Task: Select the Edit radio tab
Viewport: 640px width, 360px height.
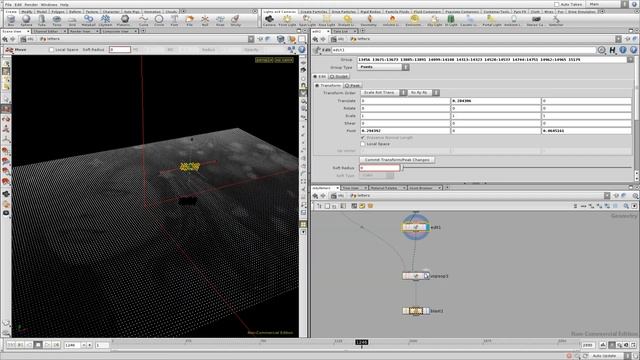Action: coord(320,77)
